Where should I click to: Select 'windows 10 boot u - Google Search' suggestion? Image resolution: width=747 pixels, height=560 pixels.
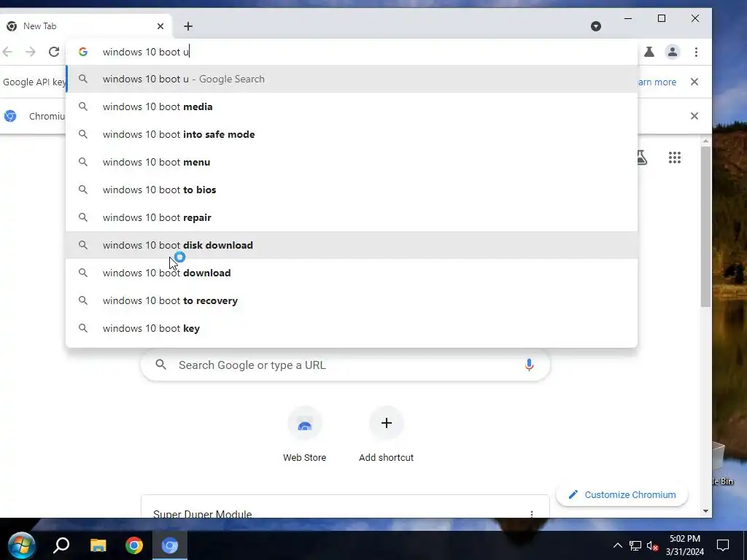tap(352, 79)
